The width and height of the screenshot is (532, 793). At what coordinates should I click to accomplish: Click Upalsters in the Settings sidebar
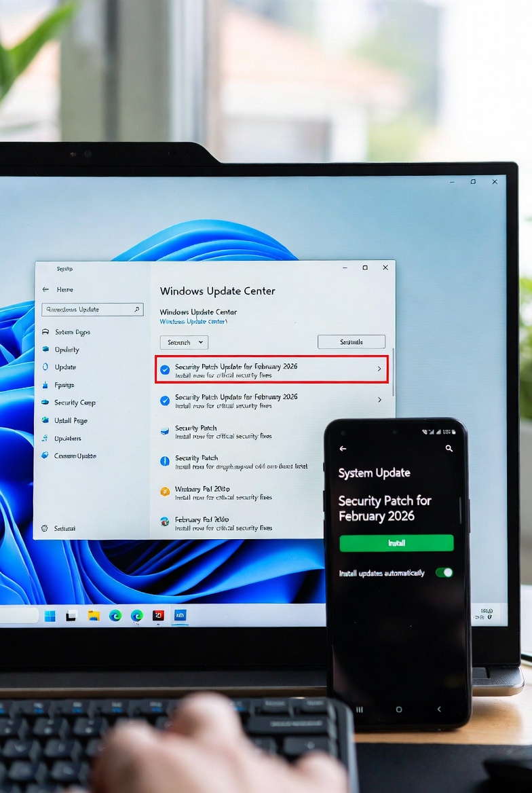[68, 438]
